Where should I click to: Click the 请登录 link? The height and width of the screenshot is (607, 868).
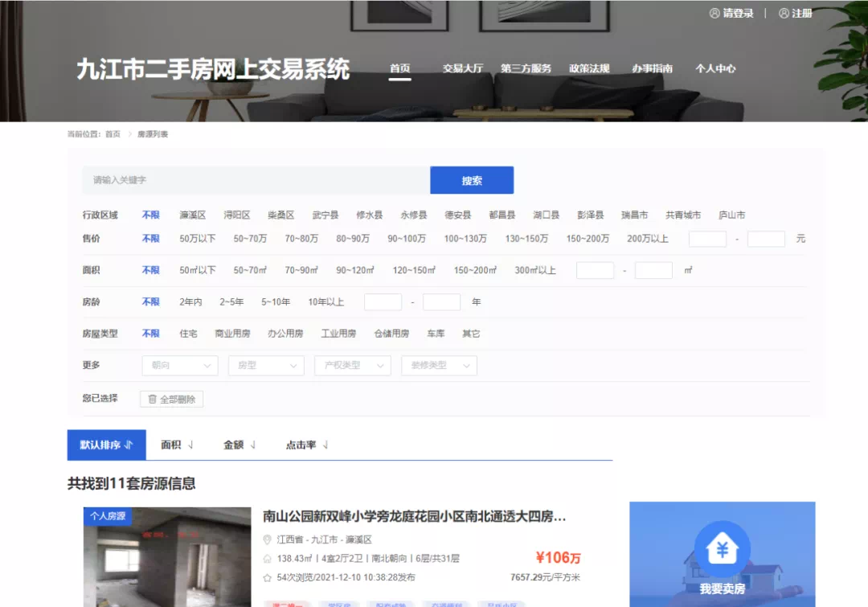pos(738,14)
